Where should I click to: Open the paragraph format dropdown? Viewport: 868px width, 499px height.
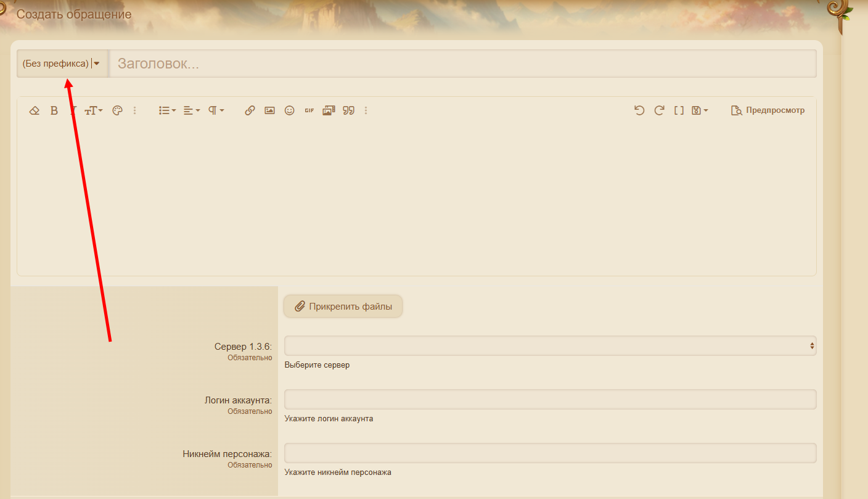pyautogui.click(x=216, y=110)
